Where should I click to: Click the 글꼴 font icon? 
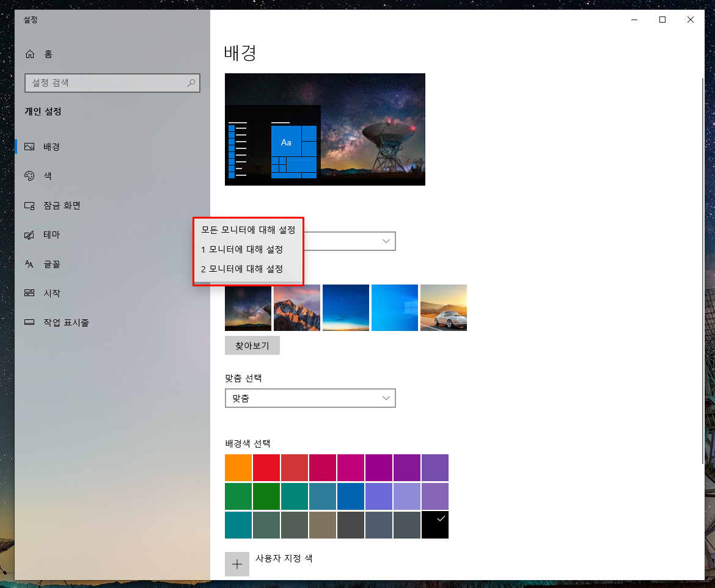tap(29, 264)
